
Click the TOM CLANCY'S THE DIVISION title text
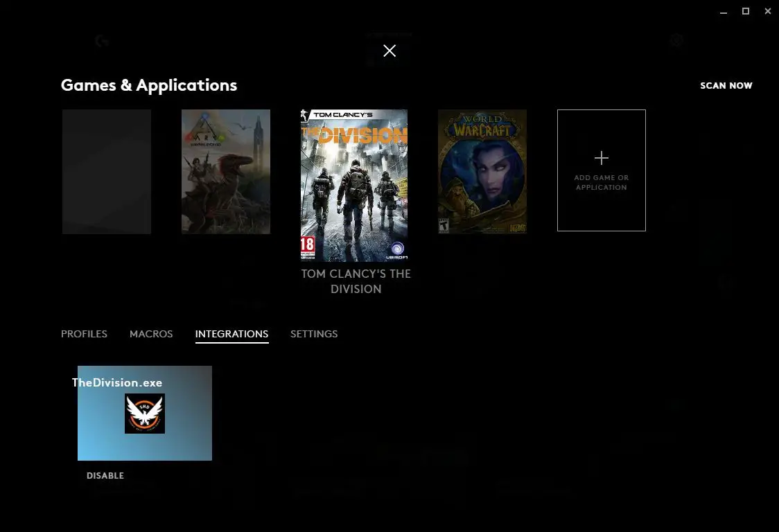click(356, 281)
